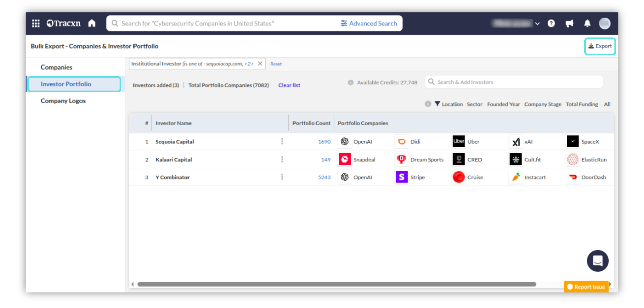Click the horizontal scrollbar of the table
The height and width of the screenshot is (308, 644).
[336, 284]
